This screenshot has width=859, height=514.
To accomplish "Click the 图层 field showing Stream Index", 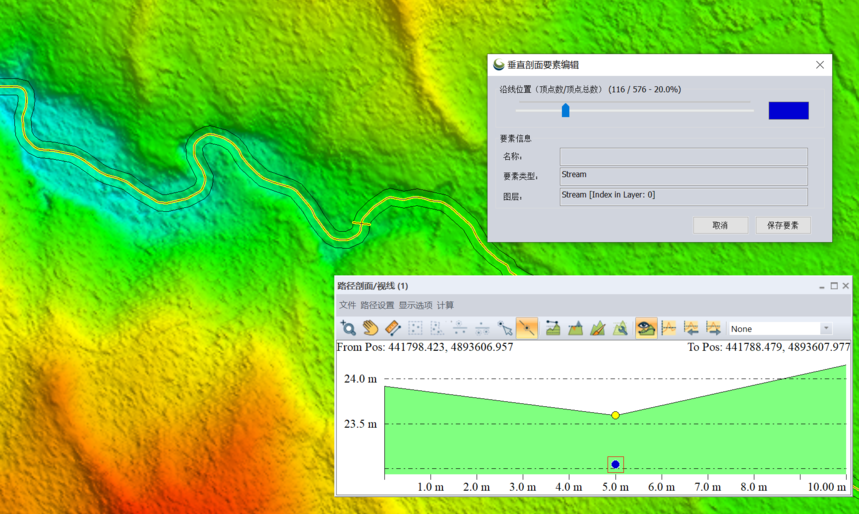I will pyautogui.click(x=683, y=197).
